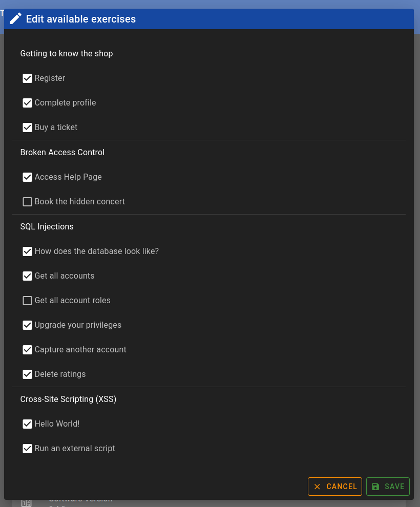Click the pencil edit icon in the header
Image resolution: width=420 pixels, height=507 pixels.
(x=16, y=19)
